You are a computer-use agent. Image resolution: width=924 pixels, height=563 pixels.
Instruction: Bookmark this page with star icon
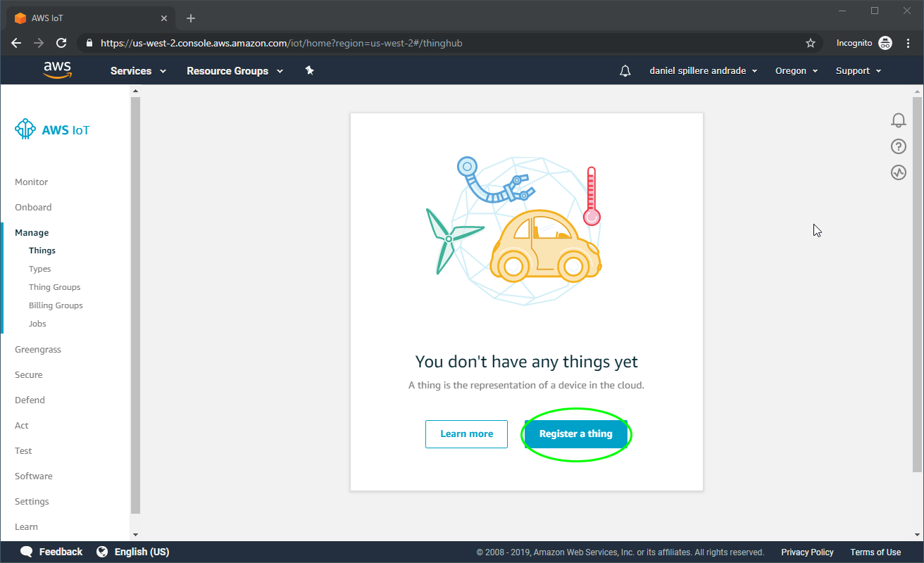(x=811, y=43)
